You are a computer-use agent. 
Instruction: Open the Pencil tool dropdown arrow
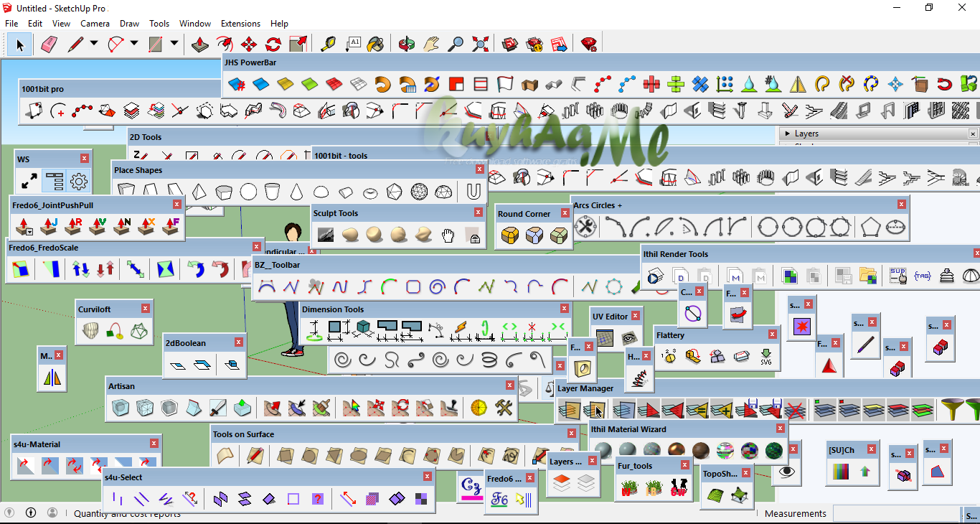94,44
